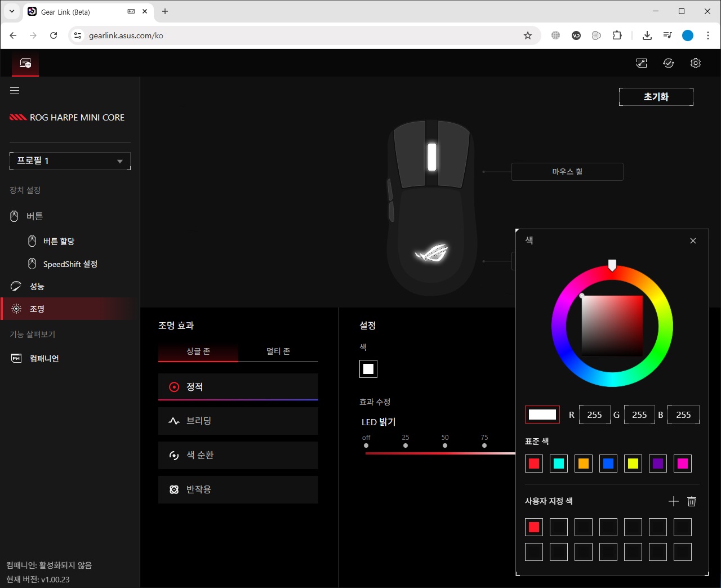Viewport: 721px width, 588px height.
Task: Open the 프로필 1 profile dropdown
Action: click(x=70, y=161)
